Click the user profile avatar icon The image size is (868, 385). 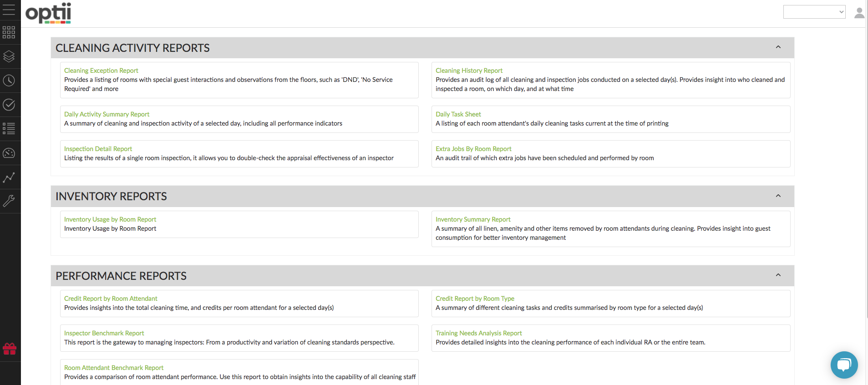[x=859, y=13]
